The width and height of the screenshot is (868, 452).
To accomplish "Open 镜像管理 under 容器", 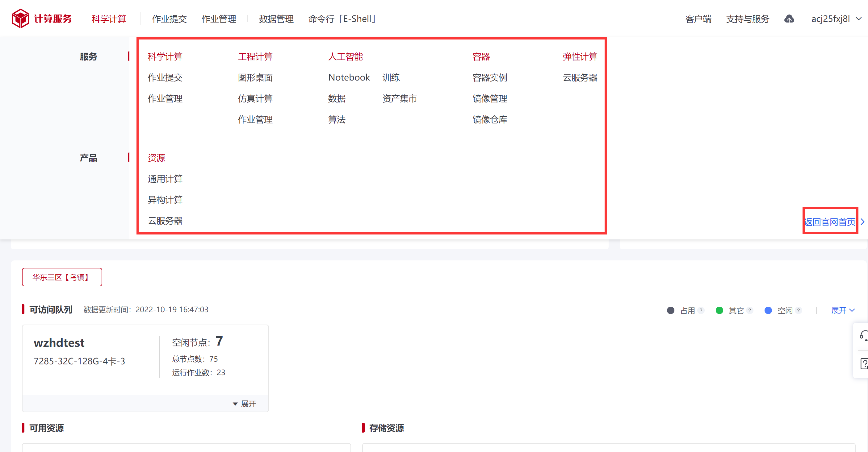I will click(x=490, y=98).
